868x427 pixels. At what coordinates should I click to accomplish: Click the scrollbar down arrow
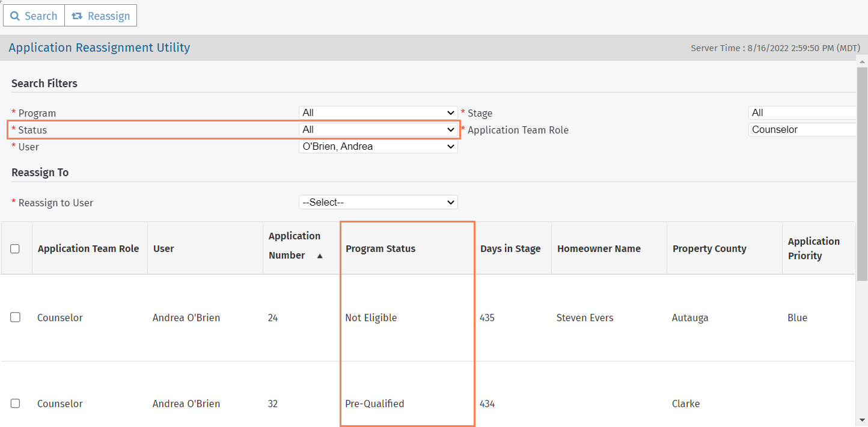tap(863, 420)
